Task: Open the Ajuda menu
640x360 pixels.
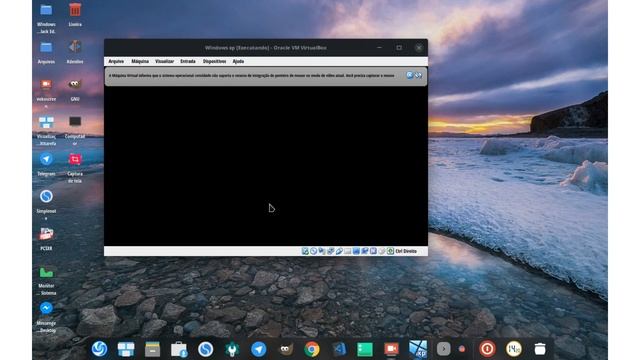Action: [x=238, y=61]
